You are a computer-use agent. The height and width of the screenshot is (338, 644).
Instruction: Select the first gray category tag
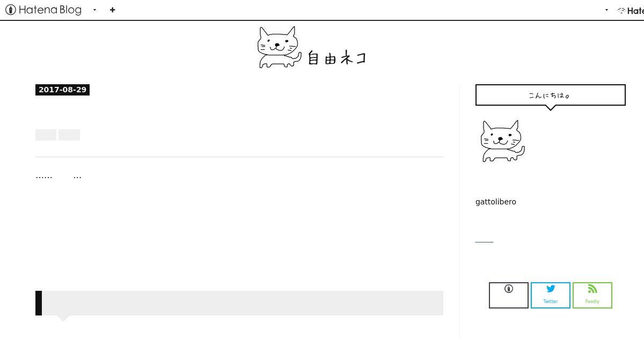(x=46, y=135)
